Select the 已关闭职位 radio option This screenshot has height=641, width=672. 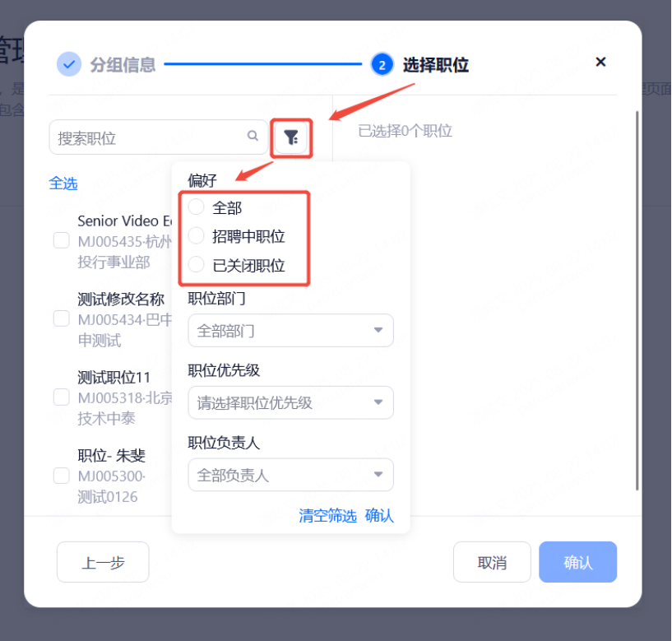click(197, 265)
